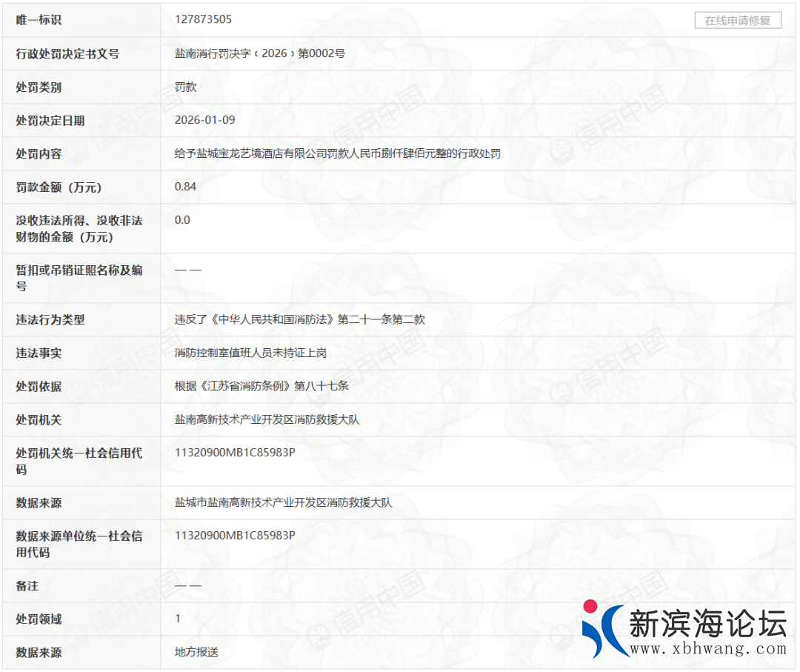Click the data source value 盐城市盐南高新技术产业开发区消防救援大队

click(x=283, y=502)
